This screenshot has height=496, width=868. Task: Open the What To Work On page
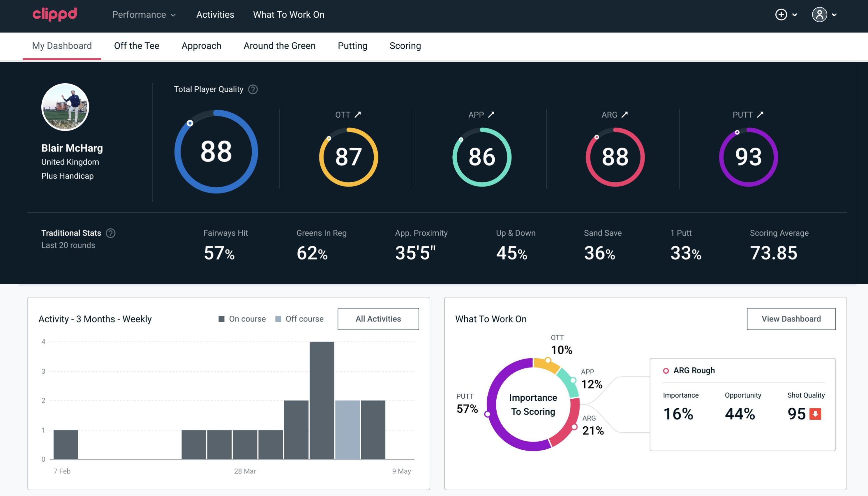(x=288, y=15)
